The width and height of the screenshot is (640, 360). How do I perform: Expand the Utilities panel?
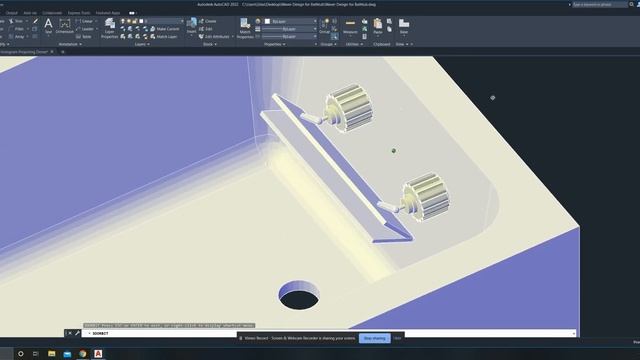tap(354, 44)
